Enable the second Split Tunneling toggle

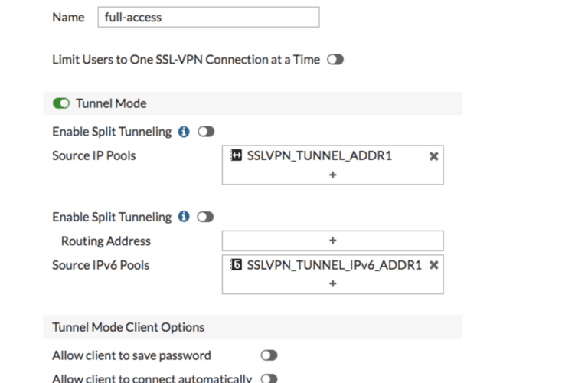click(x=205, y=217)
